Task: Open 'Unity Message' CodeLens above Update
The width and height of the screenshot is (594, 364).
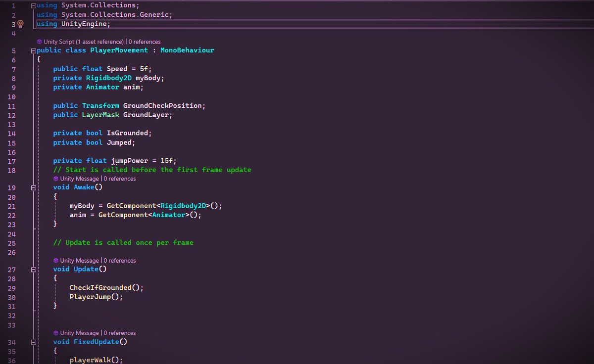Action: [x=79, y=261]
